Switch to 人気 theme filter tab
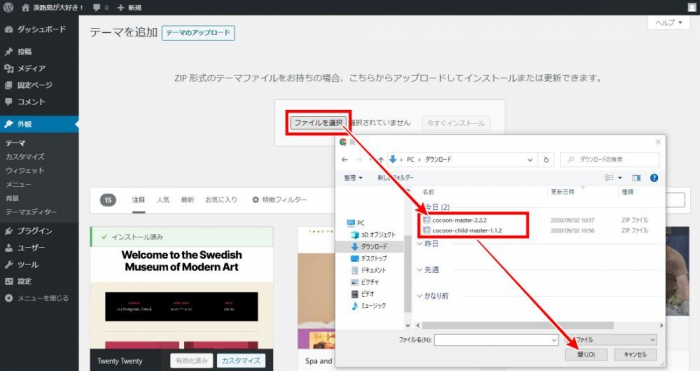This screenshot has width=700, height=371. [x=163, y=200]
